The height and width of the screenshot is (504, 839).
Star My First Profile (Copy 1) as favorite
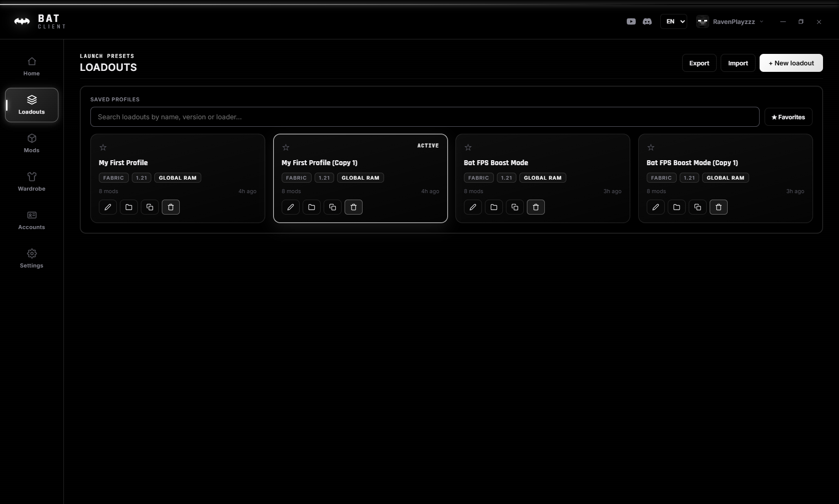coord(286,147)
